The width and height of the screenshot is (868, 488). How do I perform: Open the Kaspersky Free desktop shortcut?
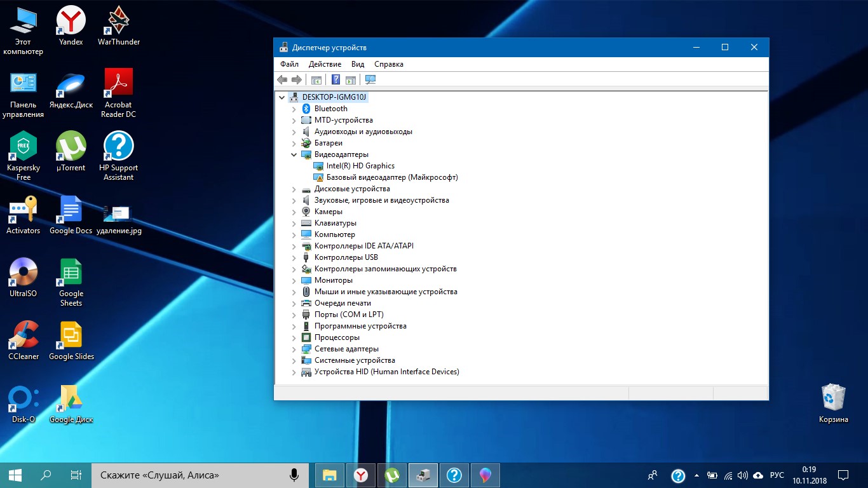[x=24, y=156]
